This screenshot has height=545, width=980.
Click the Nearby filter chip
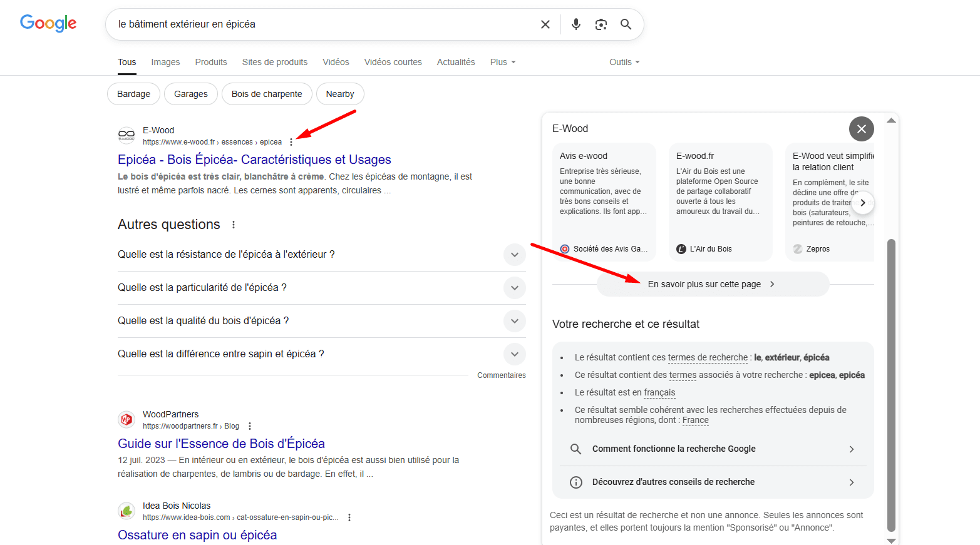point(340,94)
